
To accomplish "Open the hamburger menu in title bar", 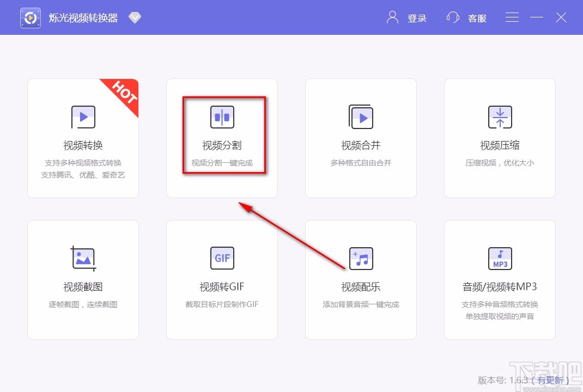I will pyautogui.click(x=512, y=17).
